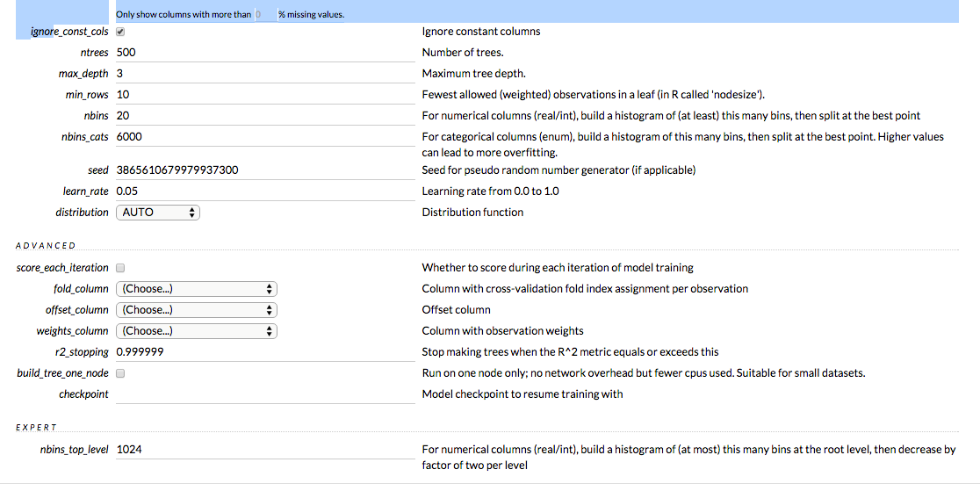The height and width of the screenshot is (484, 980).
Task: Click the missing values percent field
Action: 263,15
